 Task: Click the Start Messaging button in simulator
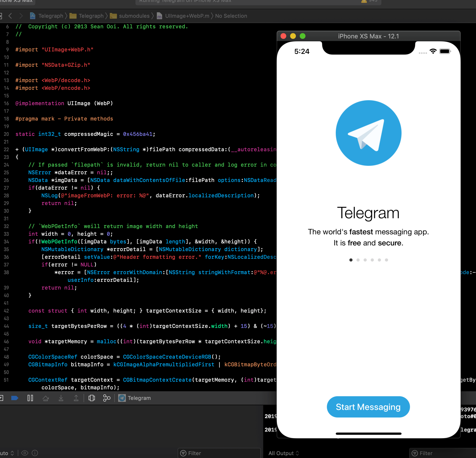pyautogui.click(x=368, y=407)
